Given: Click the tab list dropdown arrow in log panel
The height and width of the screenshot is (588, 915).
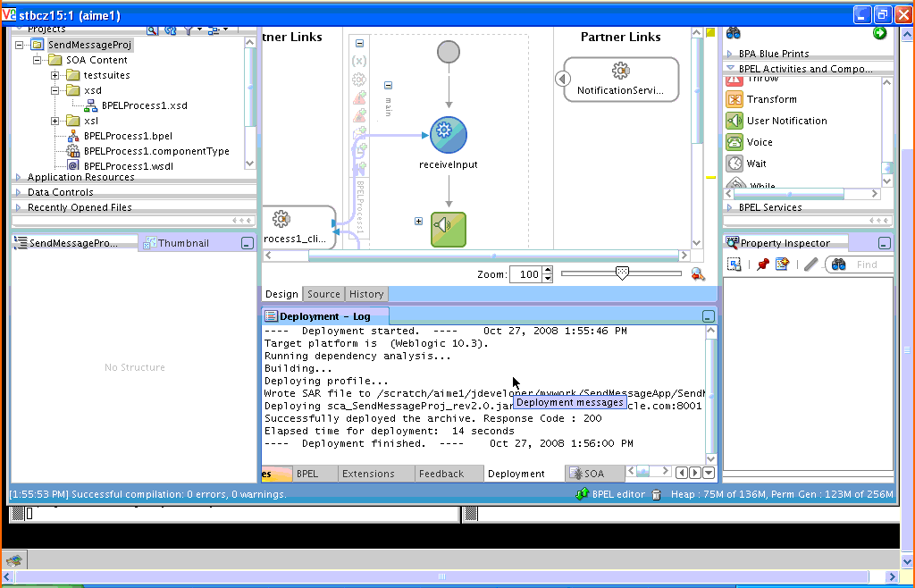Looking at the screenshot, I should click(709, 473).
